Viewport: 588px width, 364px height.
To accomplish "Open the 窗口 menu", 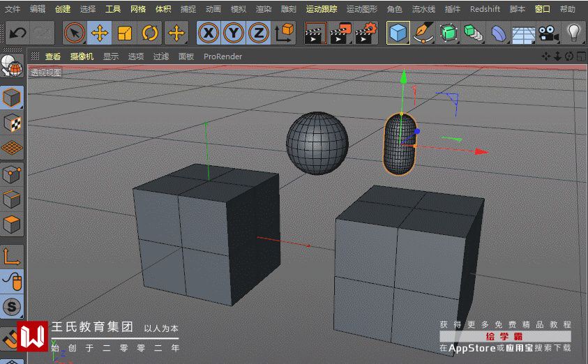I will coord(542,9).
